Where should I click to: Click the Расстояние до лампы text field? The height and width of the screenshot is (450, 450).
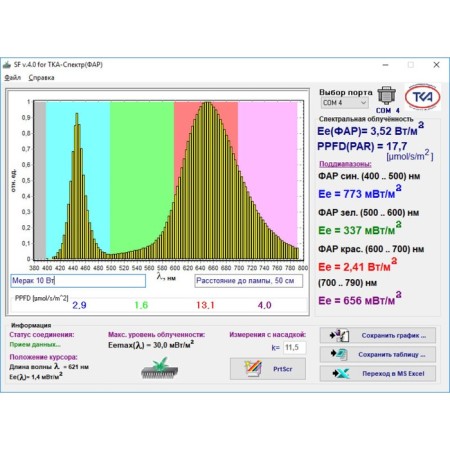249,281
